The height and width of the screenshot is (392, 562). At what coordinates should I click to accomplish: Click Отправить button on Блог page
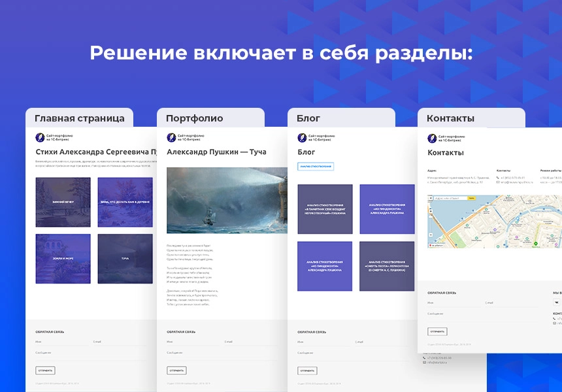[x=307, y=370]
